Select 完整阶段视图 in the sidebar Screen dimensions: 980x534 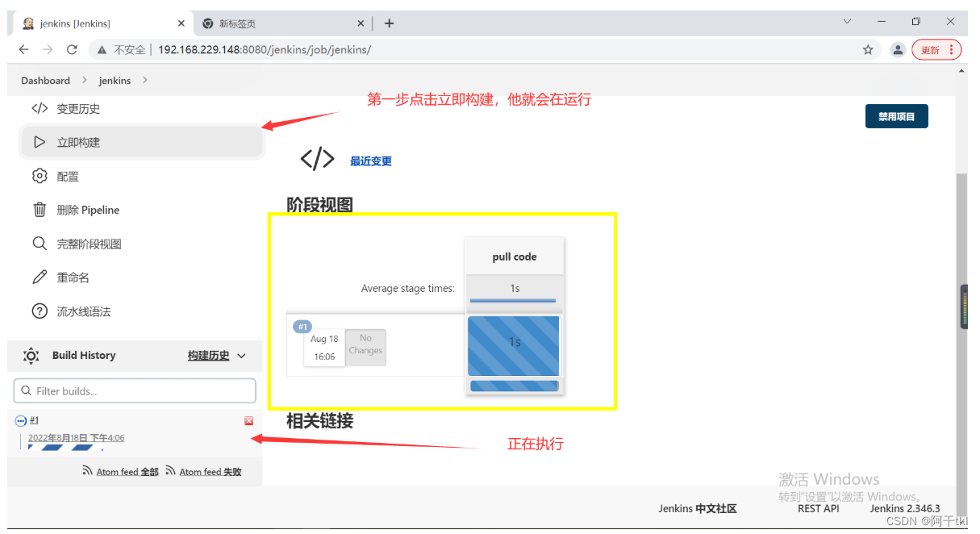(89, 244)
